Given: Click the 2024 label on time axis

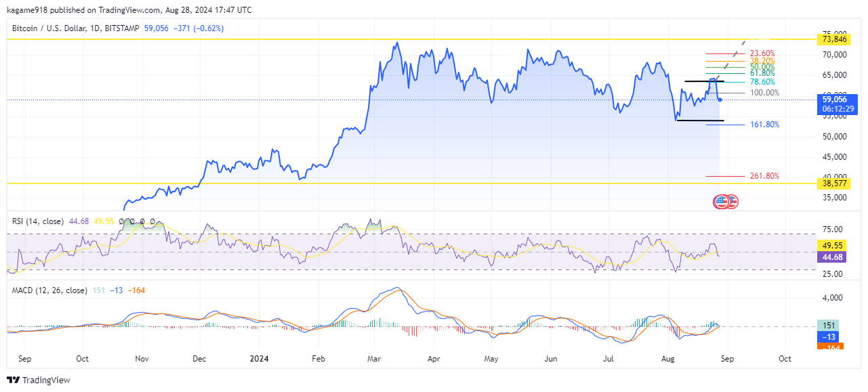Looking at the screenshot, I should 260,357.
